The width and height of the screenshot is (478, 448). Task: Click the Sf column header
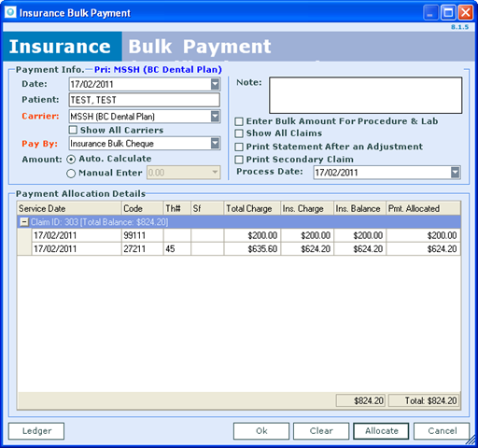[x=207, y=208]
